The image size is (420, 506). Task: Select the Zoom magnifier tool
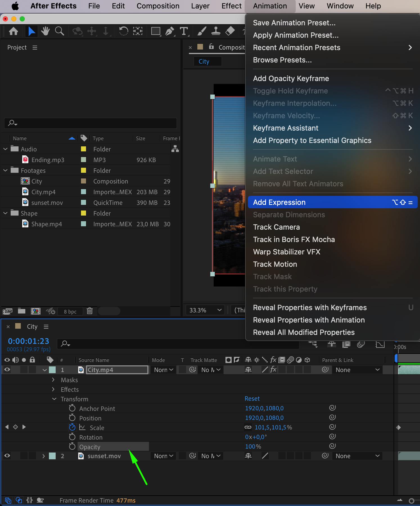tap(59, 31)
